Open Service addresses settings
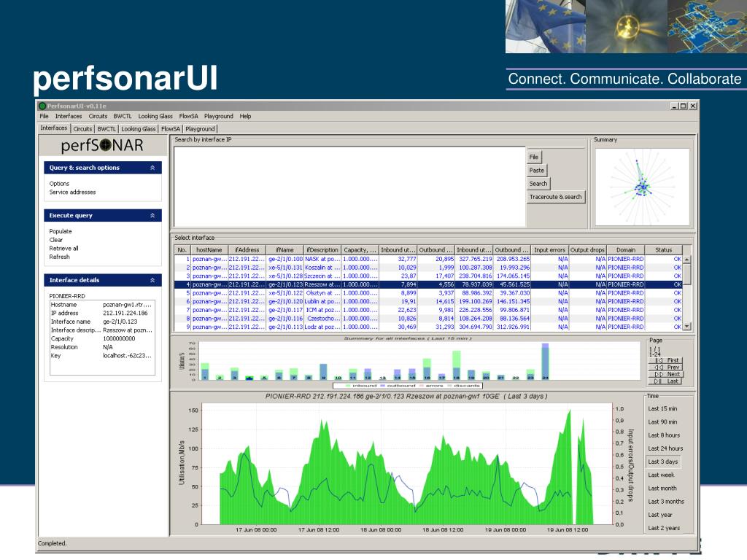 (x=72, y=192)
